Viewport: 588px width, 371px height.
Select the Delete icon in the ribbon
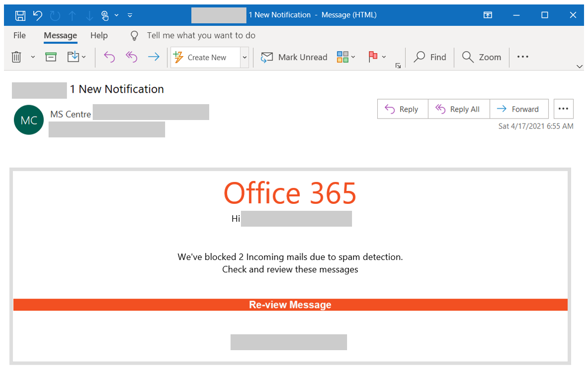(16, 57)
